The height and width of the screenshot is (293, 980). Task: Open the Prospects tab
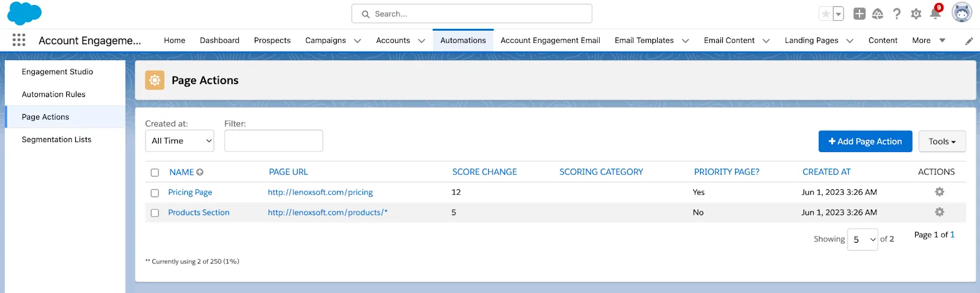click(272, 40)
